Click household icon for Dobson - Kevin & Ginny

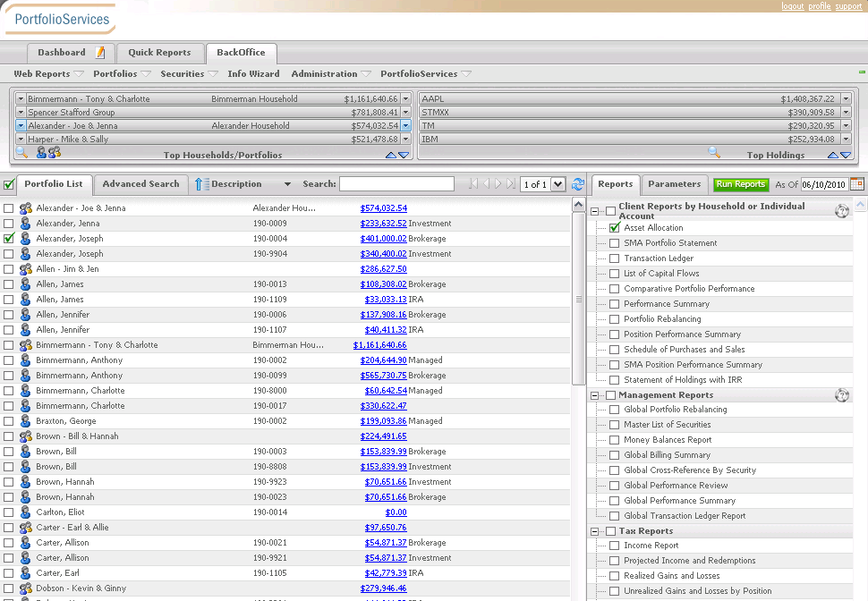click(x=25, y=588)
